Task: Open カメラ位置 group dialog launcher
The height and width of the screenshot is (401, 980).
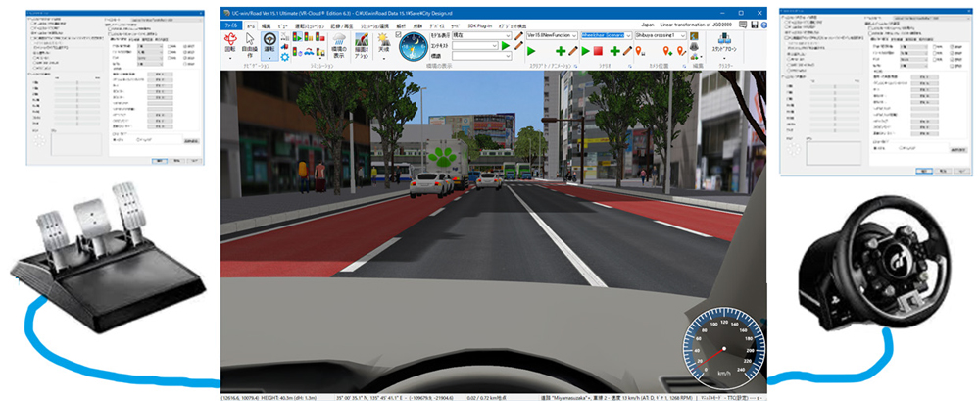Action: [684, 66]
